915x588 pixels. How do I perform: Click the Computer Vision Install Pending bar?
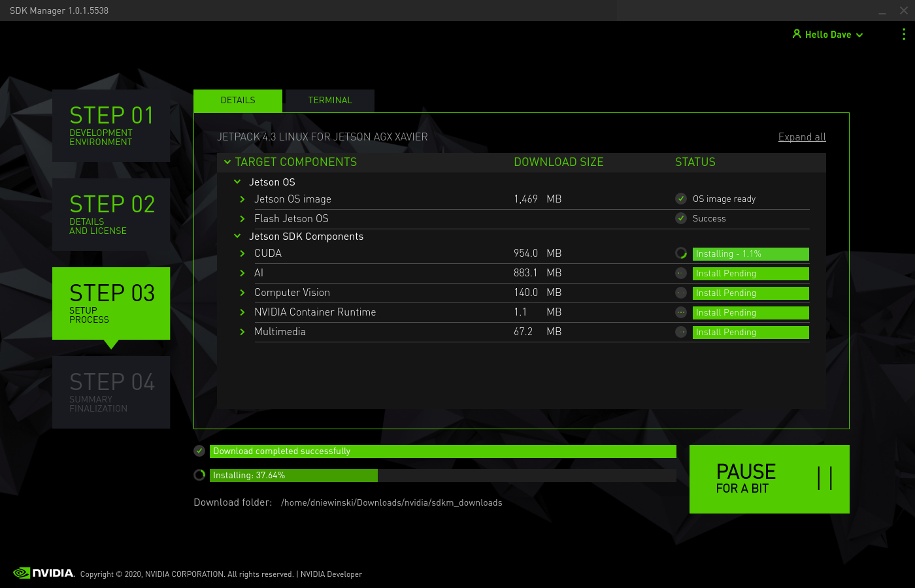click(751, 293)
